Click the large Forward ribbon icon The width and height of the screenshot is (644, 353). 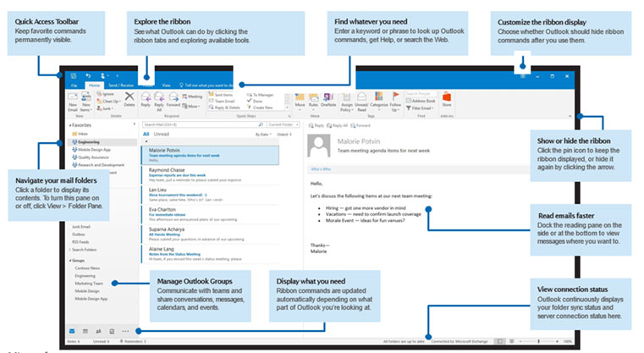pyautogui.click(x=173, y=99)
